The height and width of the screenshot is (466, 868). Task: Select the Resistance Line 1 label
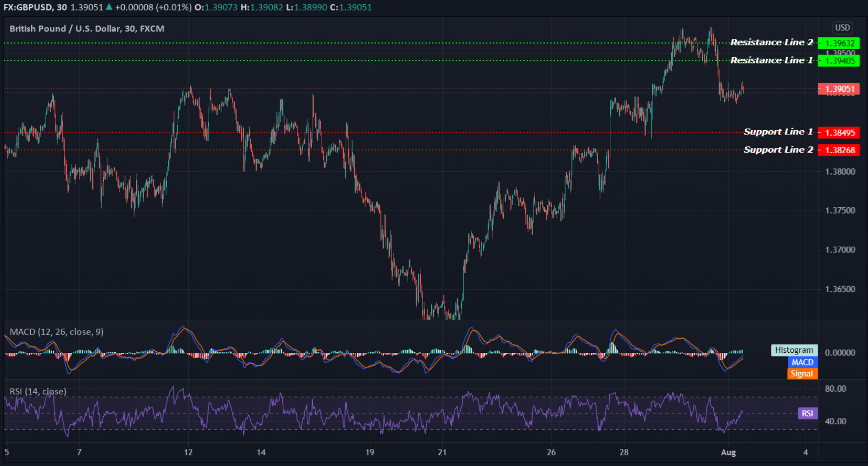pos(771,60)
